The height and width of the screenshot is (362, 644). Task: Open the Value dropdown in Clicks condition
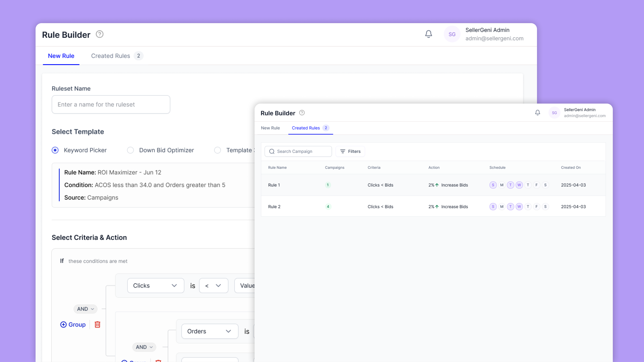pos(245,286)
